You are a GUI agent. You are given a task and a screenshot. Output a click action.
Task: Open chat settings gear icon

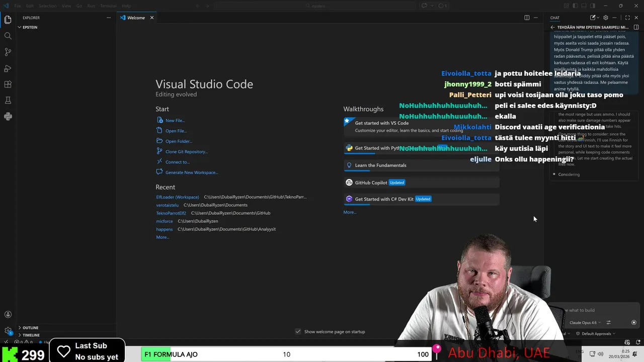606,18
